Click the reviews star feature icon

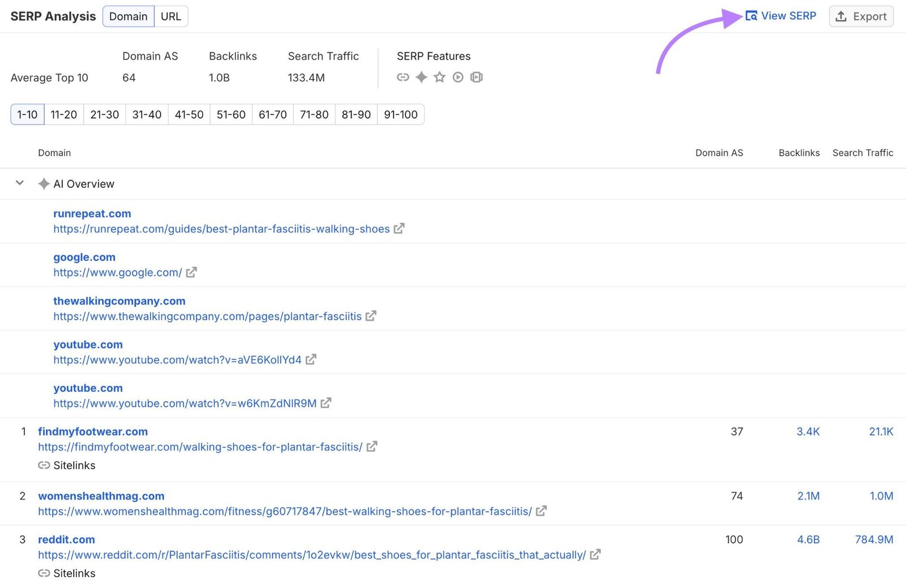coord(439,77)
